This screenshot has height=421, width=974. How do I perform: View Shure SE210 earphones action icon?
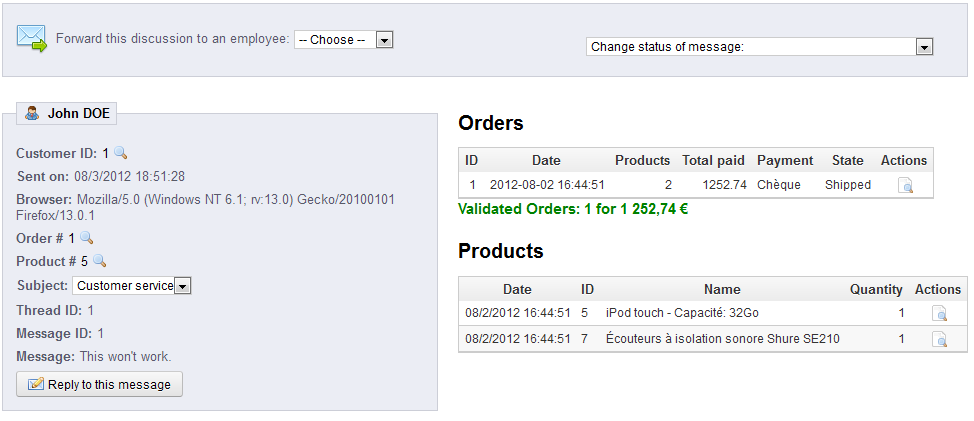coord(939,339)
